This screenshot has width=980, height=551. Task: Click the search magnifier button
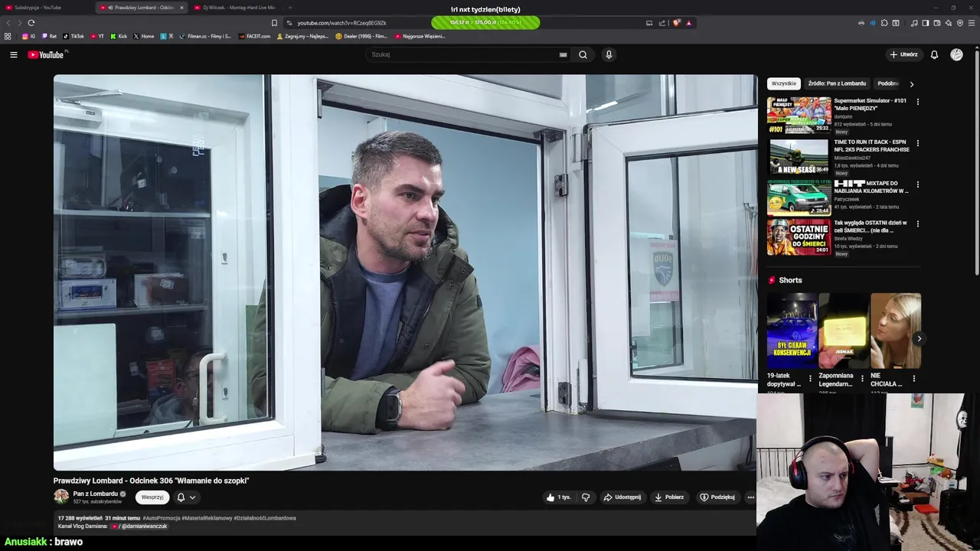(583, 54)
